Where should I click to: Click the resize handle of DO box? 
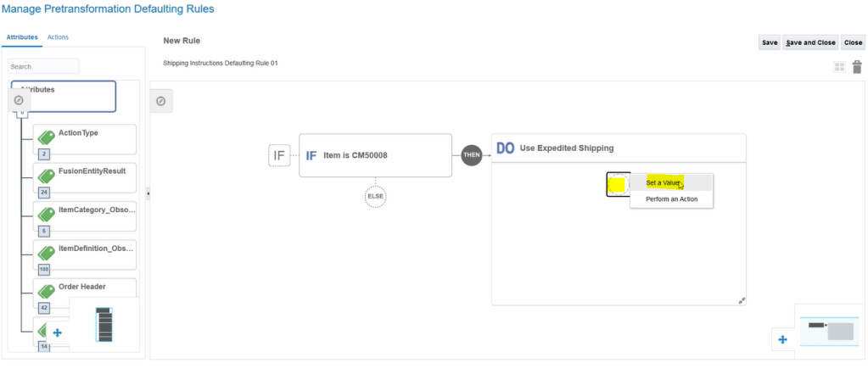coord(741,299)
